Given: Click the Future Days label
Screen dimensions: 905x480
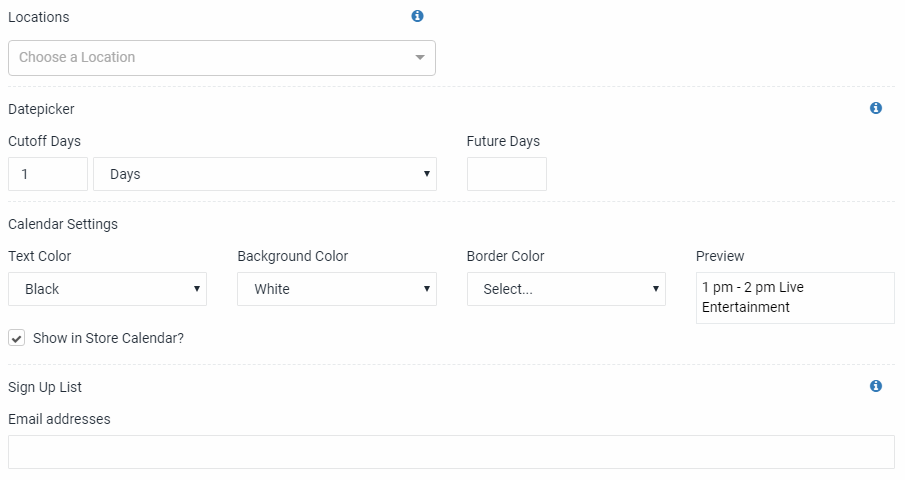Looking at the screenshot, I should 503,141.
